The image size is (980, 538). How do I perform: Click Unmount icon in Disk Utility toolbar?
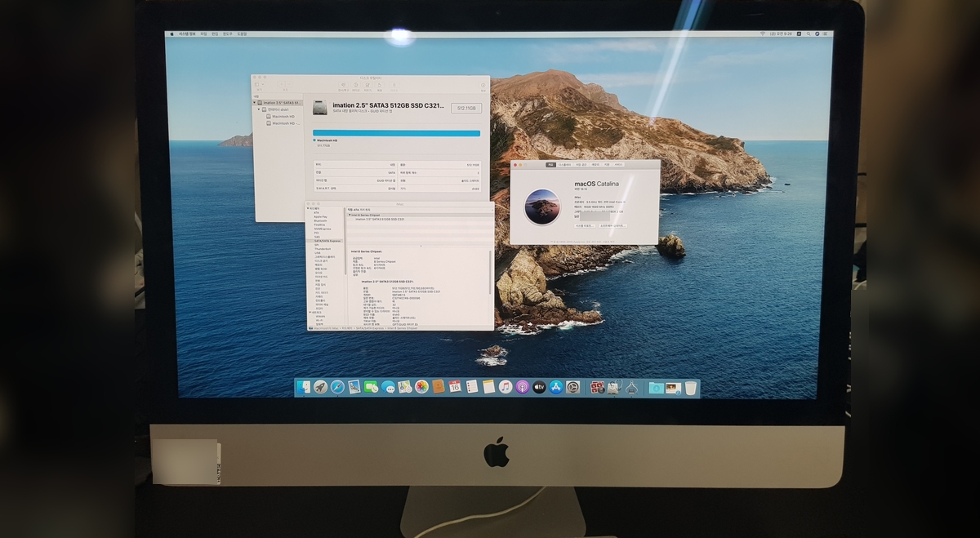tap(394, 85)
